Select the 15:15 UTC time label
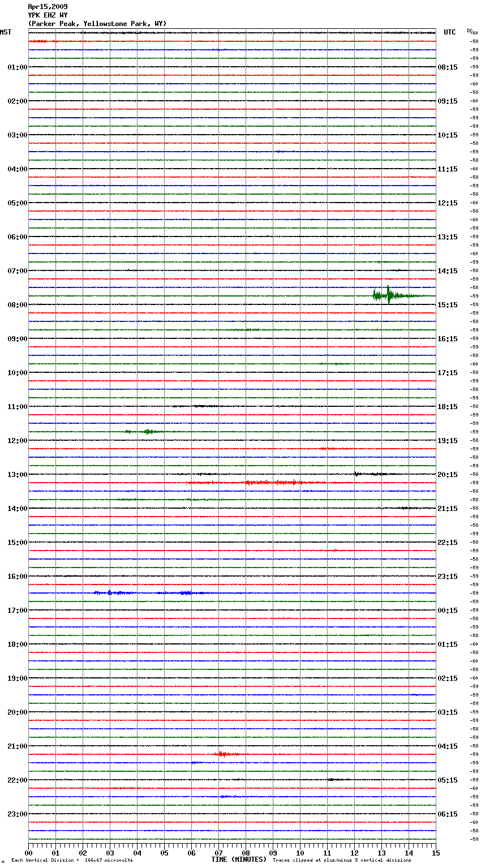 (x=448, y=305)
